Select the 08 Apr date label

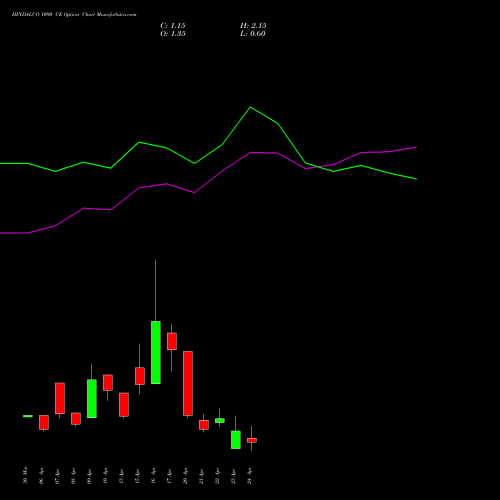pos(73,476)
